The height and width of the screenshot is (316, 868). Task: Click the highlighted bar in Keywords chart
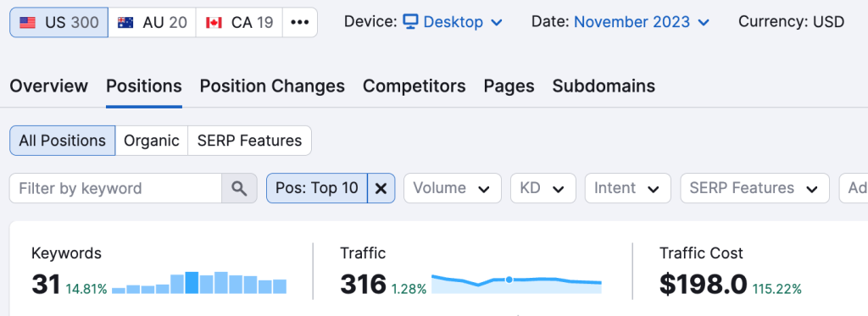coord(192,282)
